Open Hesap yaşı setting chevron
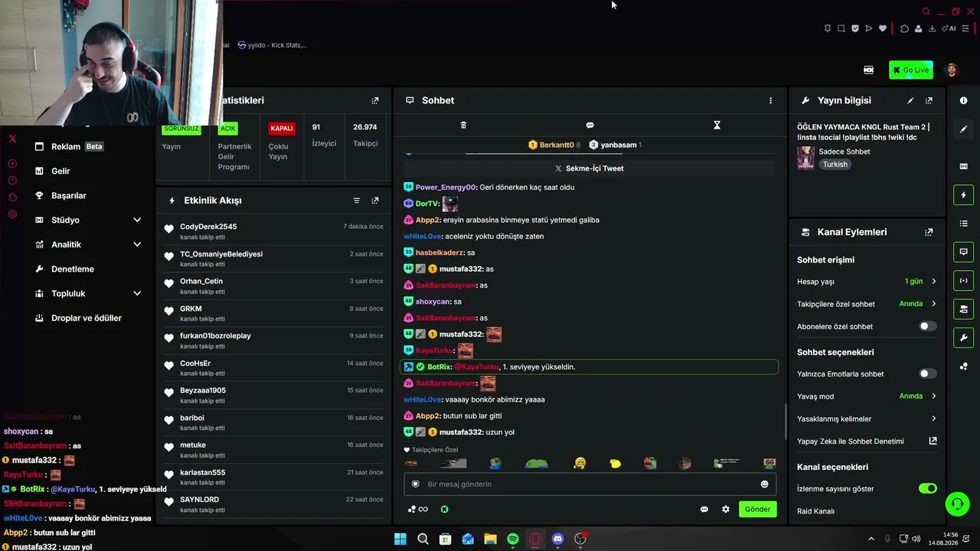 tap(933, 282)
